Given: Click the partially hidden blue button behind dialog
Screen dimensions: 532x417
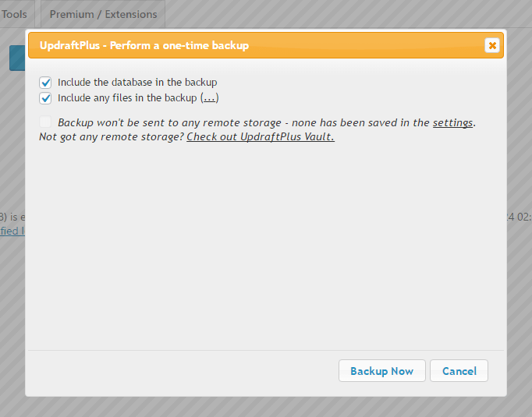Looking at the screenshot, I should pyautogui.click(x=17, y=58).
